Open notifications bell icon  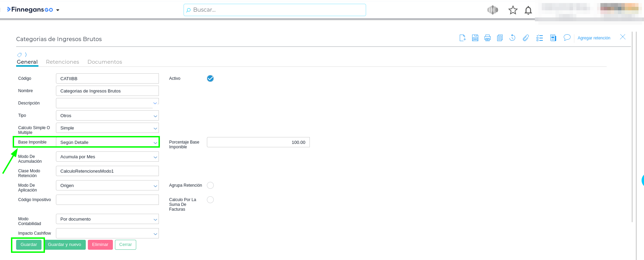528,10
